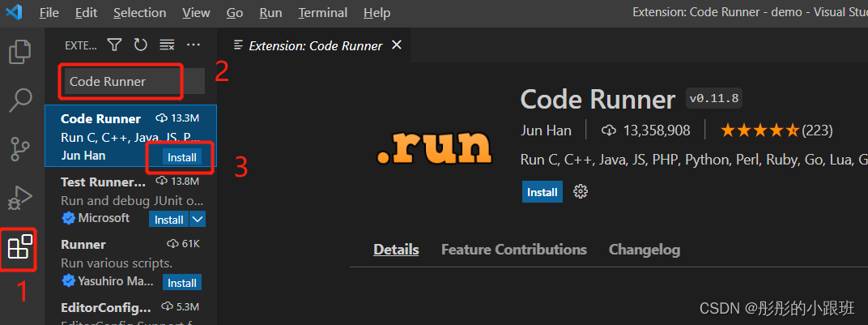Install the Runner extension by Yasuhiro
Screen dimensions: 868x325
pos(182,282)
